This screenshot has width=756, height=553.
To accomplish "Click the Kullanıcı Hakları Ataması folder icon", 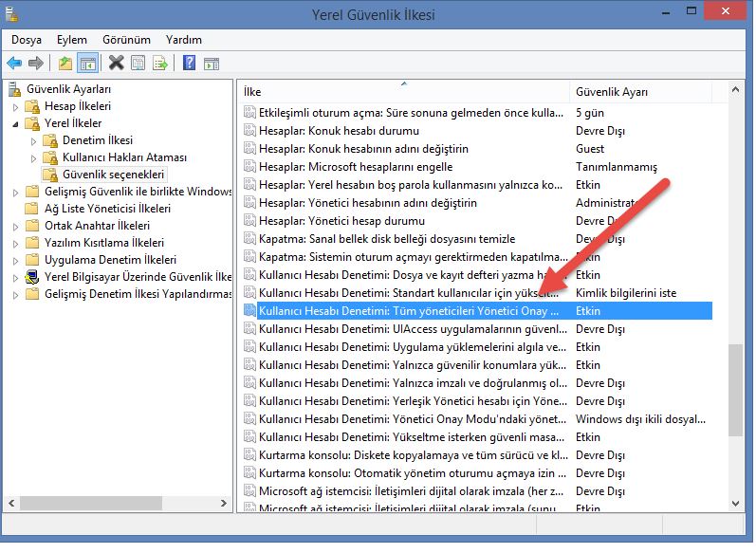I will 50,158.
